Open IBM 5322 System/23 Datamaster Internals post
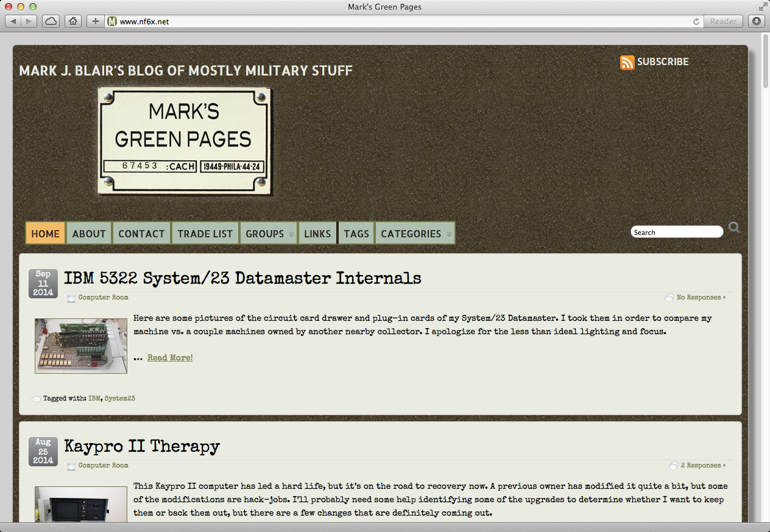This screenshot has height=532, width=770. click(x=242, y=278)
